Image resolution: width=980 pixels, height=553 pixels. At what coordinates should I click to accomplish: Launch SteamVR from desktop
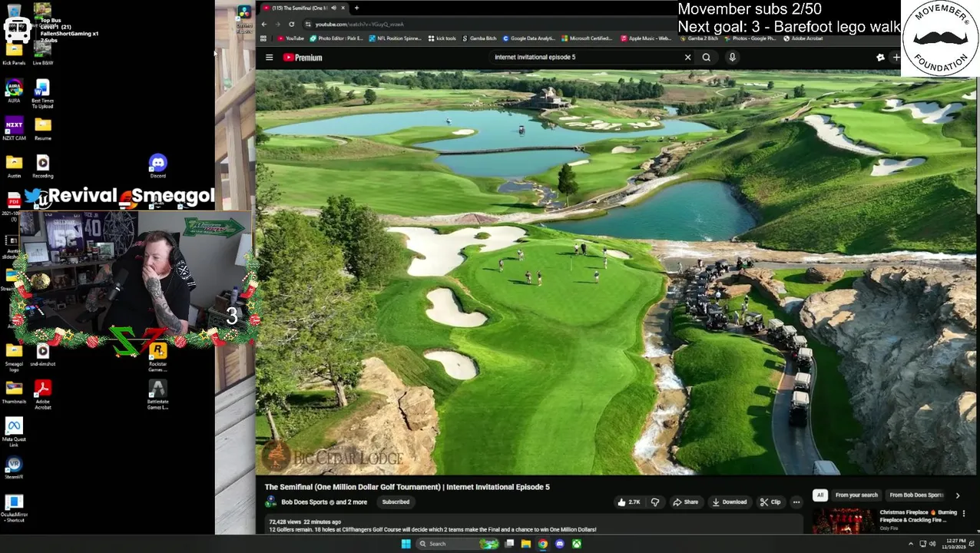14,469
